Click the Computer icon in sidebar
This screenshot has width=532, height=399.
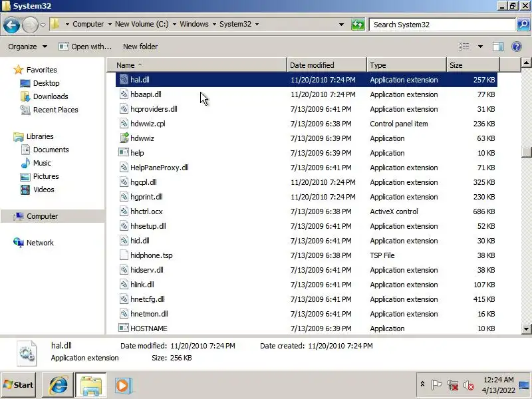coord(19,216)
